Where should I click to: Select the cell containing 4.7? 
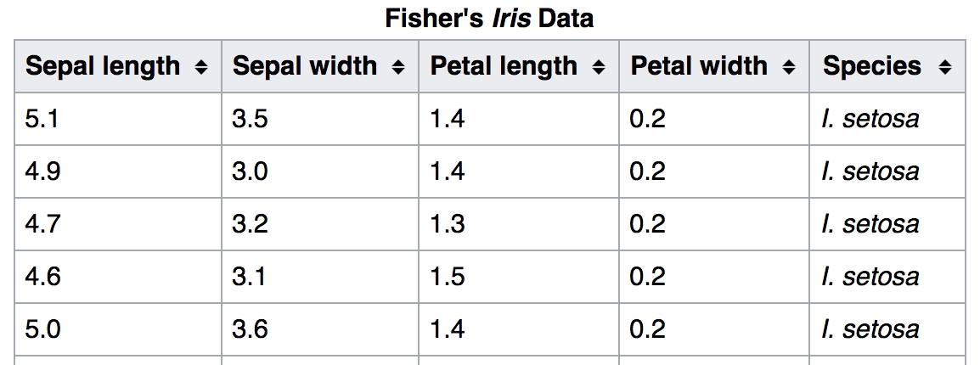click(42, 224)
